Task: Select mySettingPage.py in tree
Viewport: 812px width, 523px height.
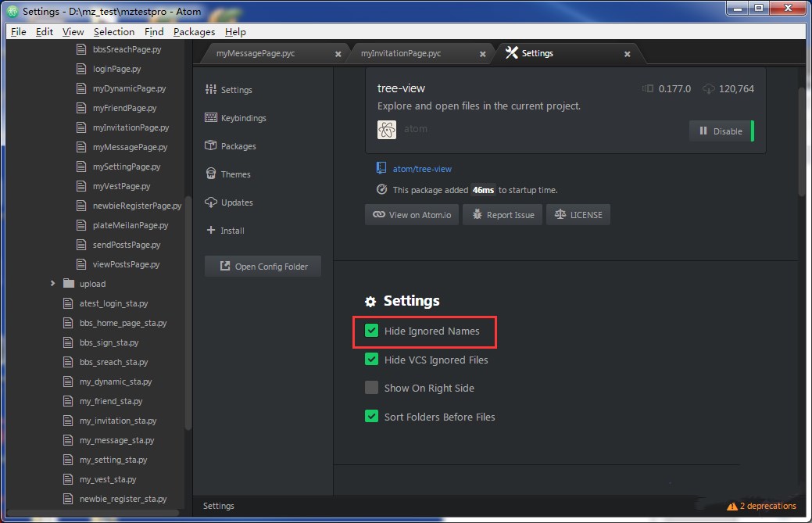Action: pyautogui.click(x=127, y=167)
